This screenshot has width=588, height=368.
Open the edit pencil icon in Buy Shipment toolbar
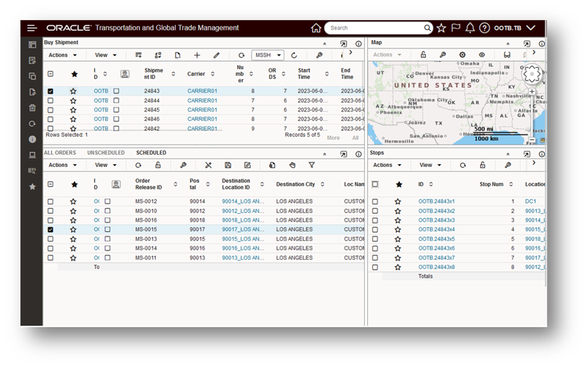[x=216, y=55]
